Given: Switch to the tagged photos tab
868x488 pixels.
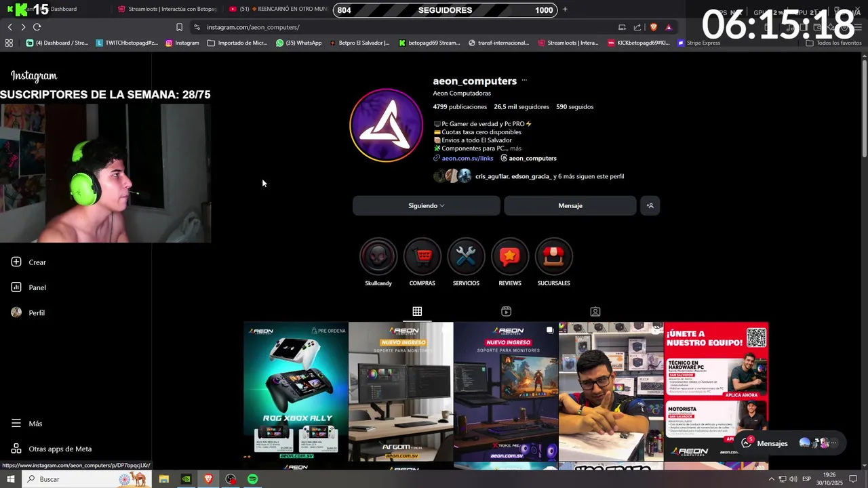Looking at the screenshot, I should coord(595,311).
